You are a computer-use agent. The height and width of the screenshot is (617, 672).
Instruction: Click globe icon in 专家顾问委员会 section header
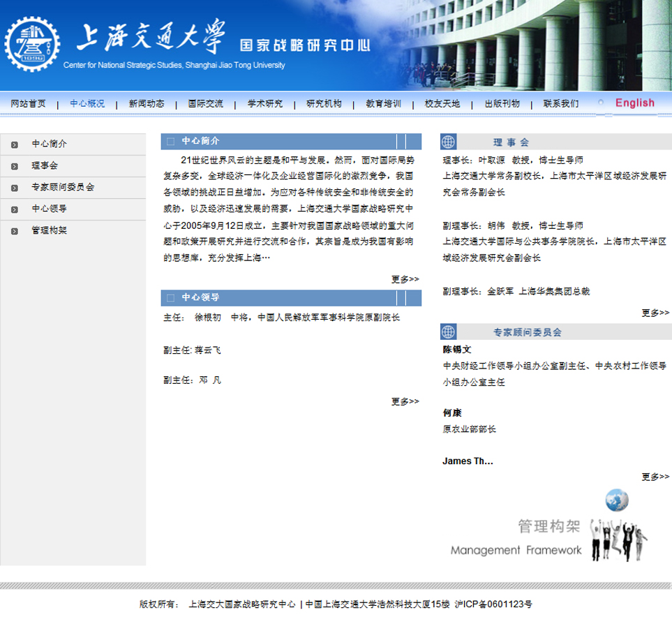(x=448, y=332)
